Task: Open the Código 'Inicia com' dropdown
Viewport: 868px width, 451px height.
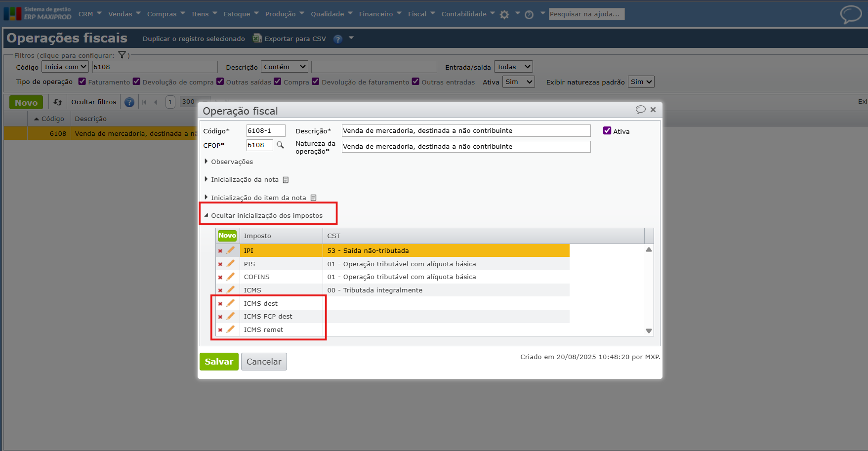Action: [x=65, y=67]
